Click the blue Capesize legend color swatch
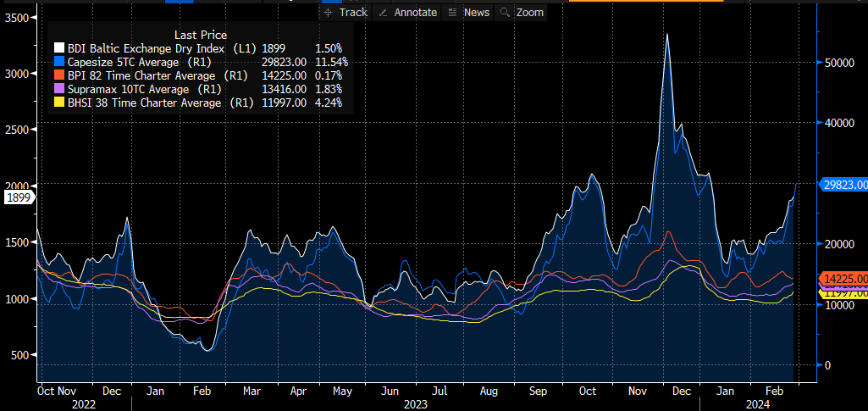This screenshot has width=868, height=411. point(58,62)
